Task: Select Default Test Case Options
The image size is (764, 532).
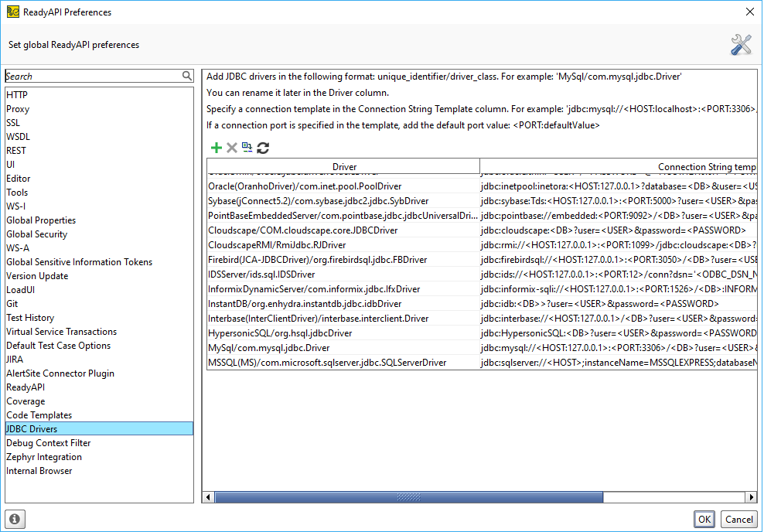Action: point(100,346)
